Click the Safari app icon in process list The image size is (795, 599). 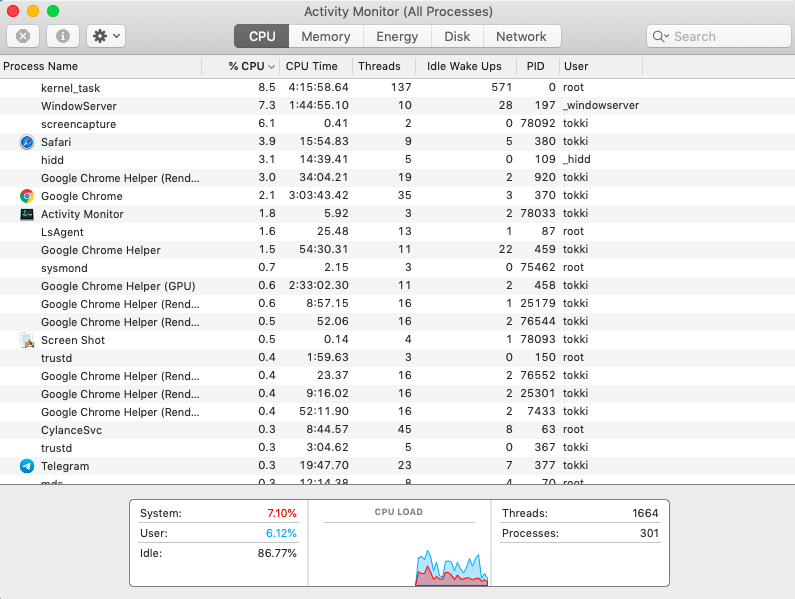pos(27,142)
